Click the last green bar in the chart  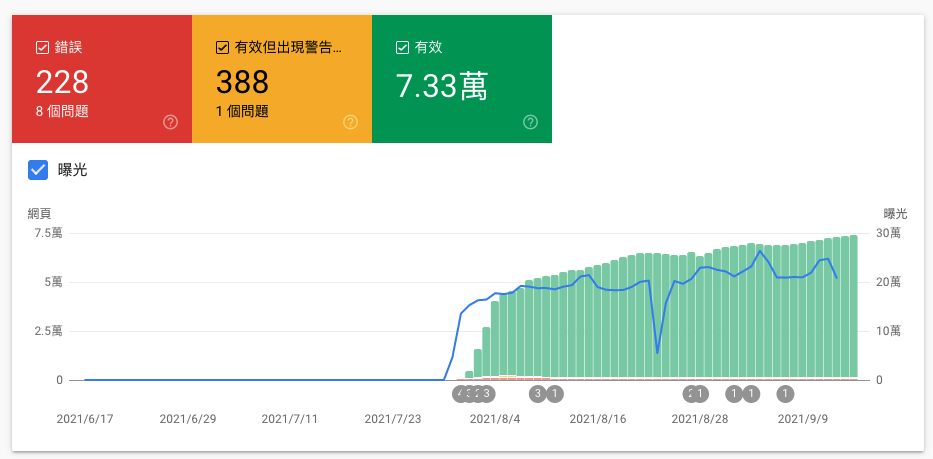(853, 307)
